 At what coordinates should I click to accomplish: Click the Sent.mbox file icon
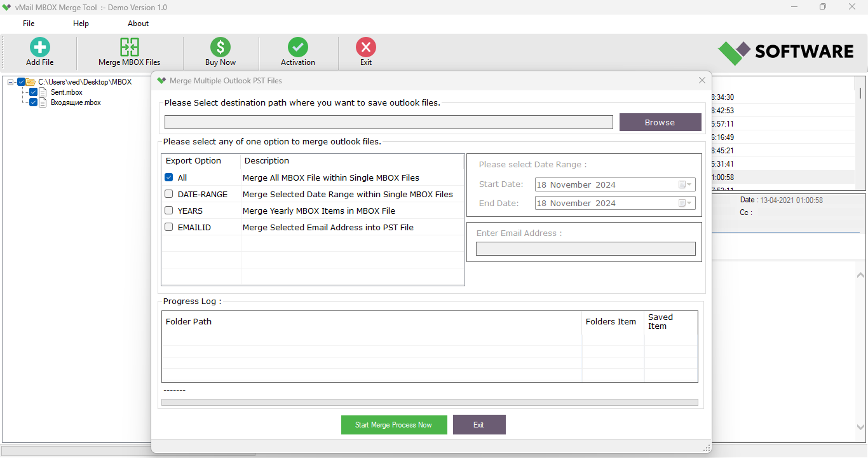pyautogui.click(x=43, y=92)
